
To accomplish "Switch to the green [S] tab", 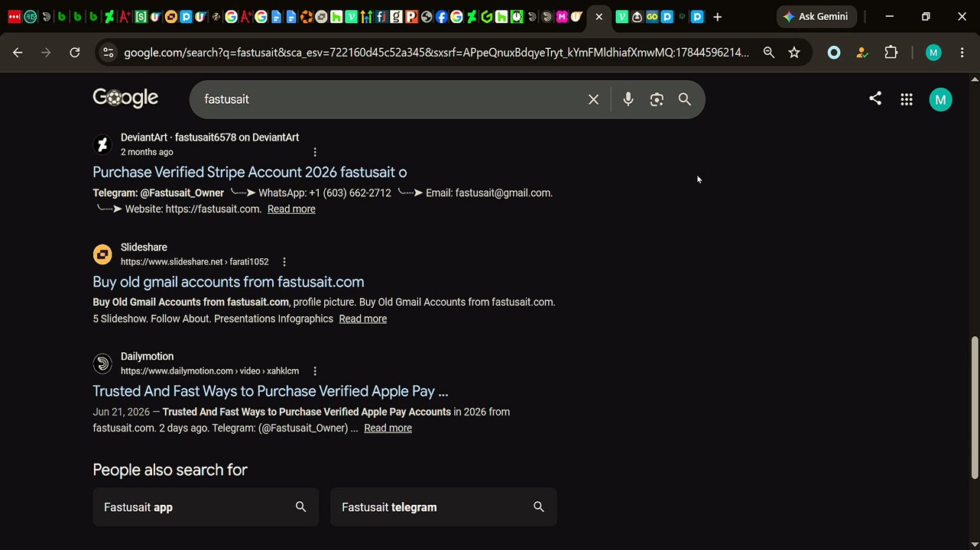I will click(x=140, y=17).
